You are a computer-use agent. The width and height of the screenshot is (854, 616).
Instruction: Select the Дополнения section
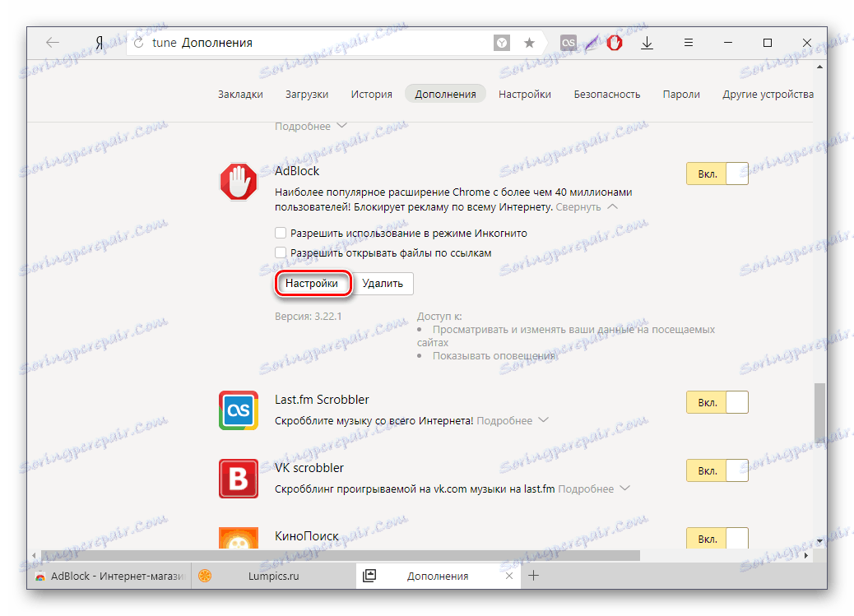tap(446, 95)
